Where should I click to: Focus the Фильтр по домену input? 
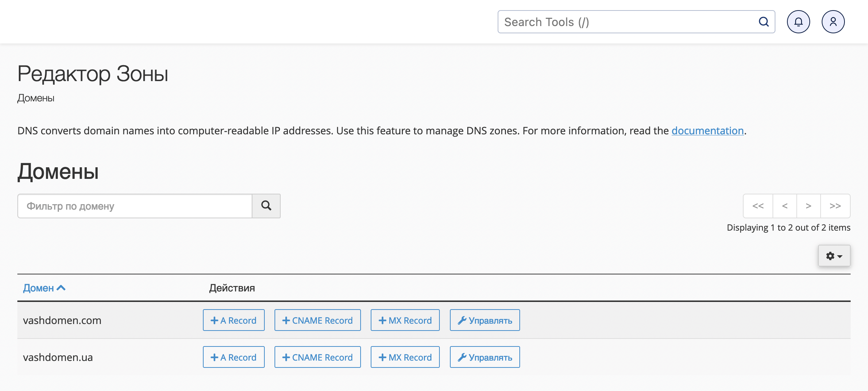coord(135,206)
